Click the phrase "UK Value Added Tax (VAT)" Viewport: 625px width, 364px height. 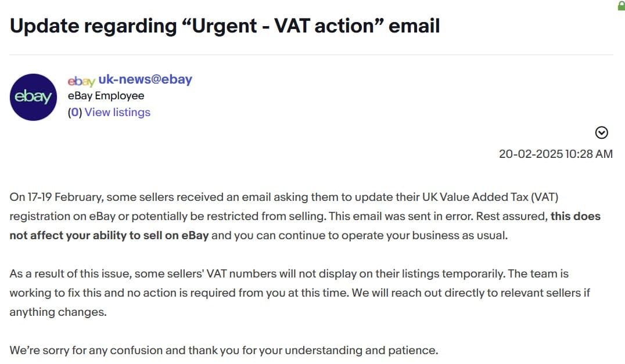pos(490,197)
